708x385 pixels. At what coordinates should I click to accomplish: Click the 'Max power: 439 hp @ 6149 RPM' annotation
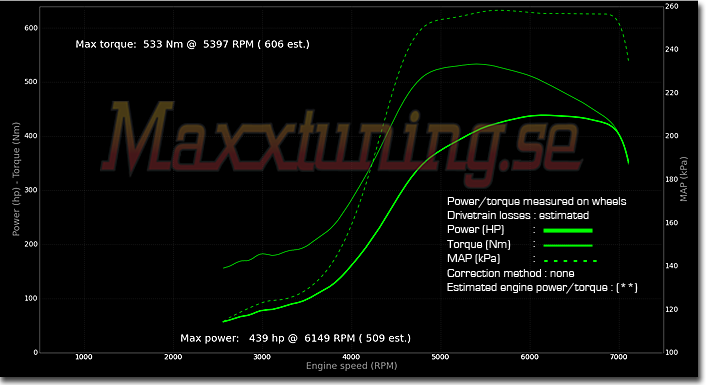coord(295,338)
